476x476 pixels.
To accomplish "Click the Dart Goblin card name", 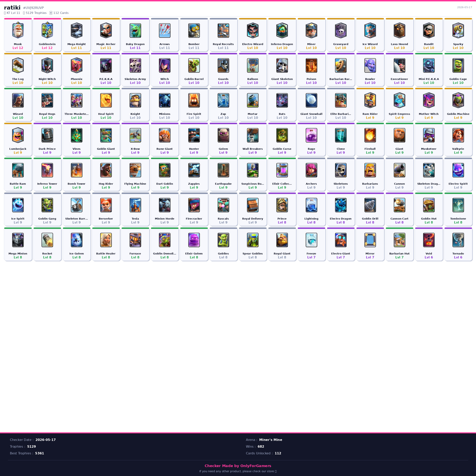I will (165, 184).
